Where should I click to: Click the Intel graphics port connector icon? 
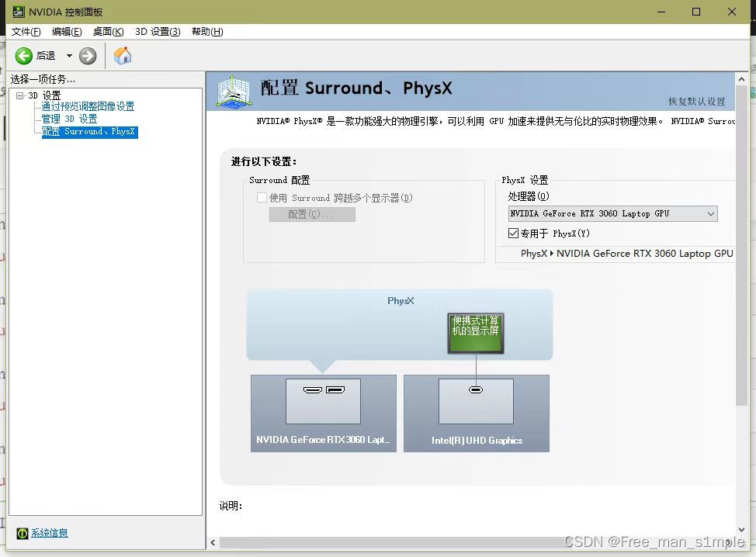point(476,389)
